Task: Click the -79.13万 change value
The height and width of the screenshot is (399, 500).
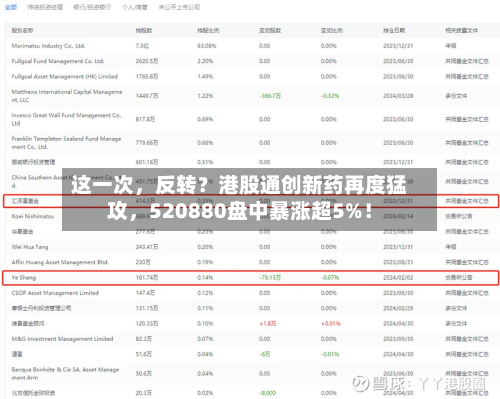Action: (x=270, y=278)
